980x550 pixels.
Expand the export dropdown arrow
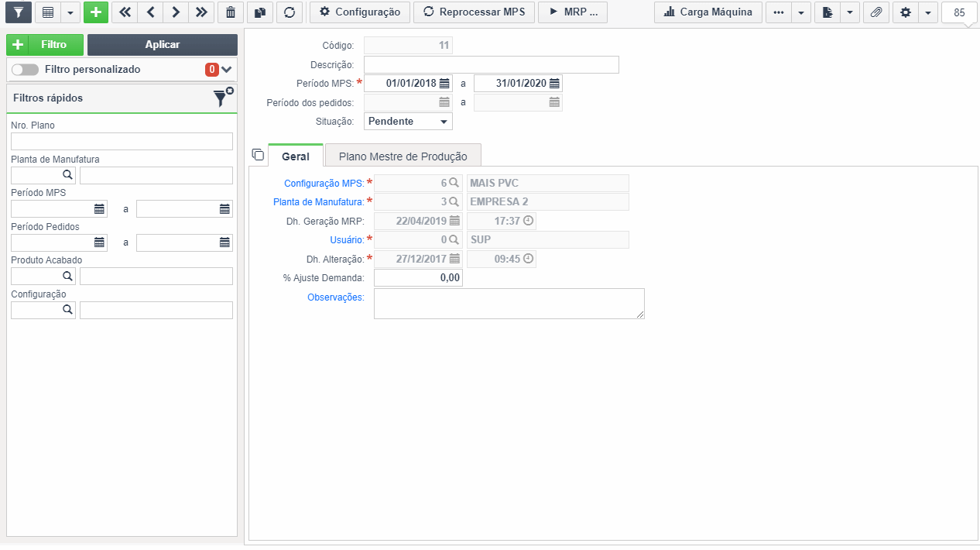tap(849, 12)
